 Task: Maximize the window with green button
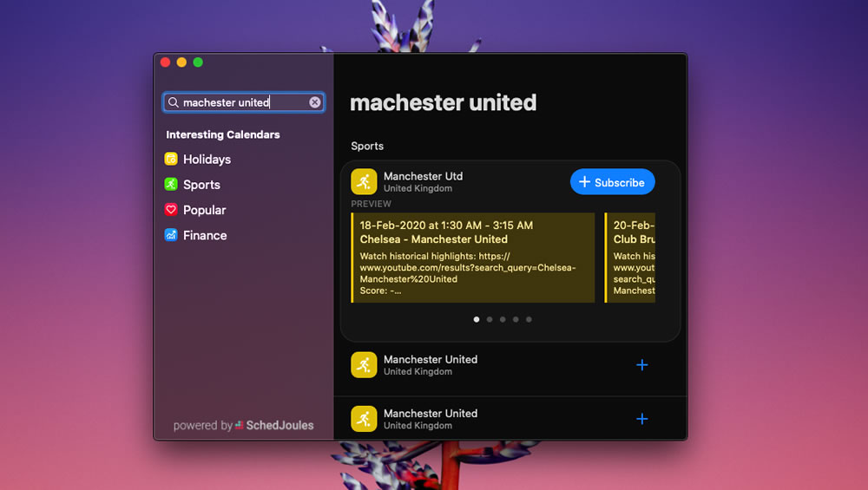tap(198, 62)
